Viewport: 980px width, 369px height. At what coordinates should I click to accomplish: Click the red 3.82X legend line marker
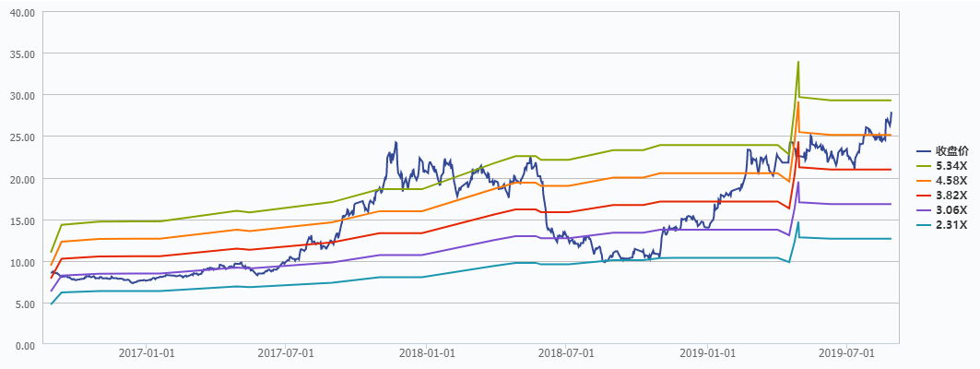(x=924, y=195)
